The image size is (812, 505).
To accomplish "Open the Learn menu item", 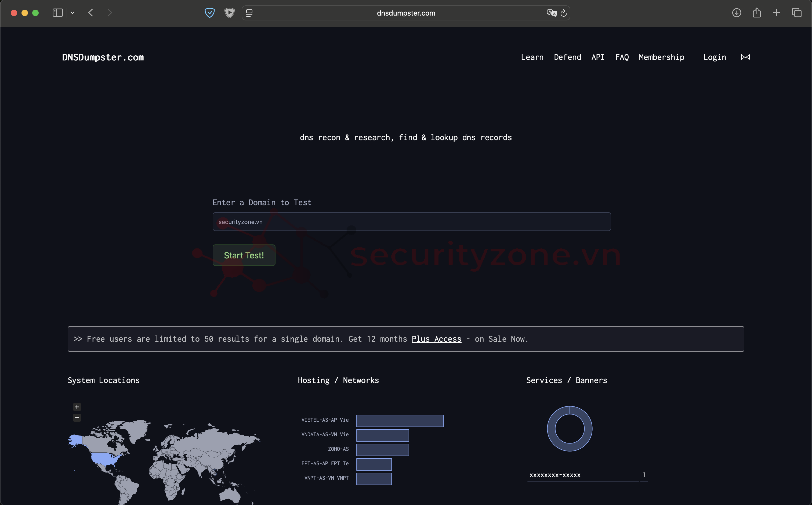I will coord(532,57).
